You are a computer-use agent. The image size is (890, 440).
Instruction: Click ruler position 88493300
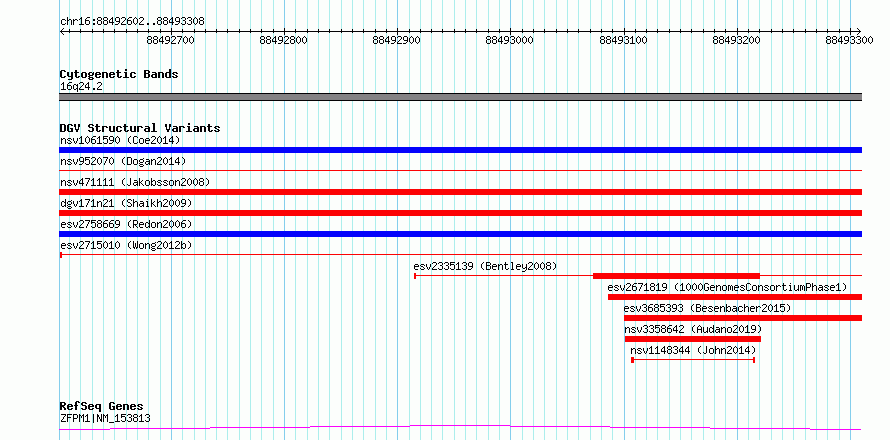850,40
